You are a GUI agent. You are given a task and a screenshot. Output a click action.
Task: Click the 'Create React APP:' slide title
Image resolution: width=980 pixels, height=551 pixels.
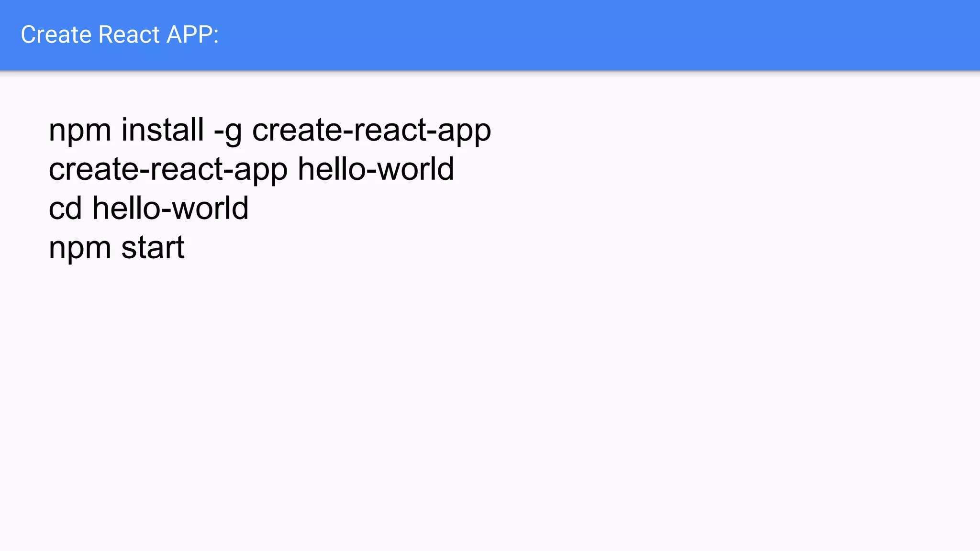click(120, 35)
